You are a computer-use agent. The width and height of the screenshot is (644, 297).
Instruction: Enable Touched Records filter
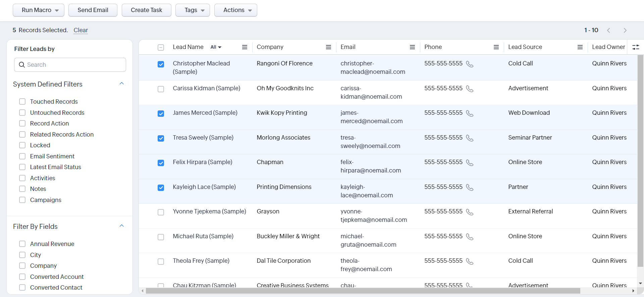(22, 102)
